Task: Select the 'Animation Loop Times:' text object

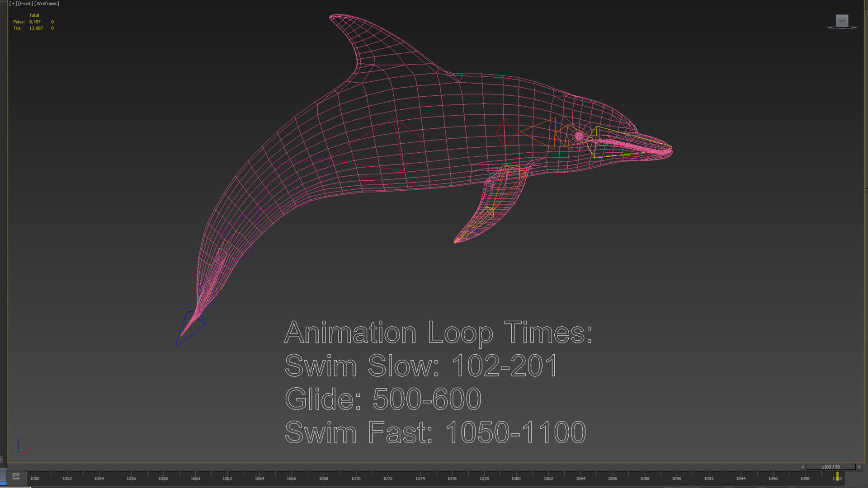Action: tap(438, 333)
